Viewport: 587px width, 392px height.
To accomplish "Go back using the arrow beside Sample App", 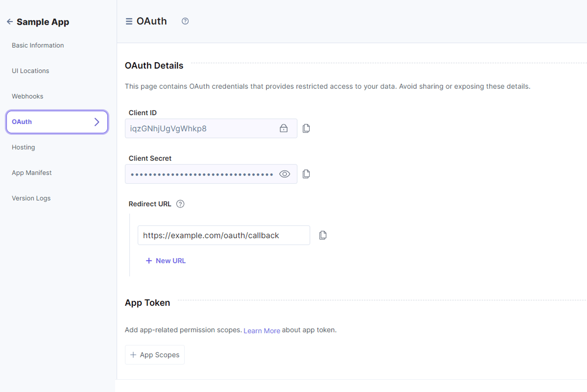I will click(10, 22).
